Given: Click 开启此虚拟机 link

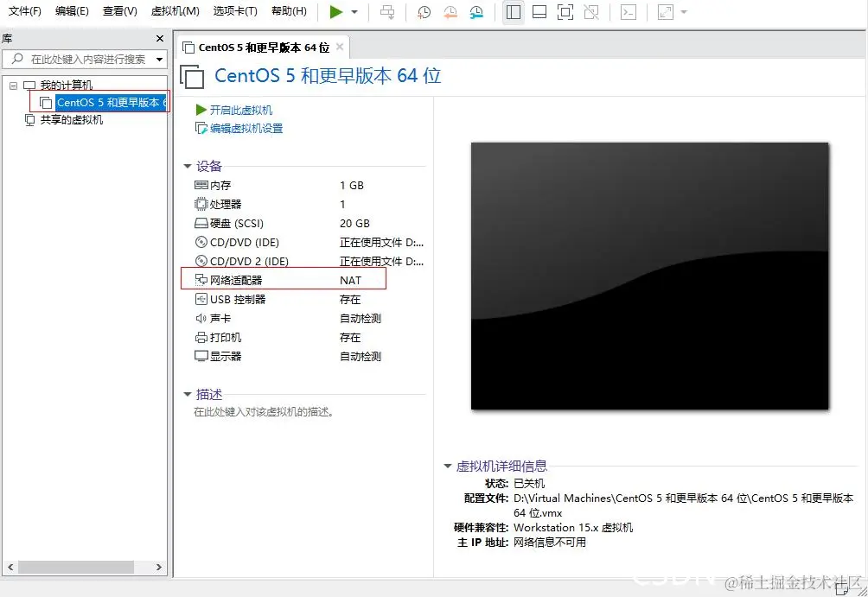Looking at the screenshot, I should (241, 110).
